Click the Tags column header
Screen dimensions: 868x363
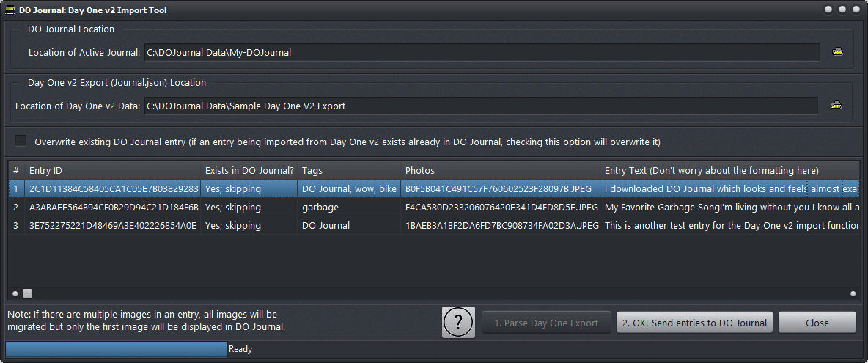pyautogui.click(x=349, y=171)
